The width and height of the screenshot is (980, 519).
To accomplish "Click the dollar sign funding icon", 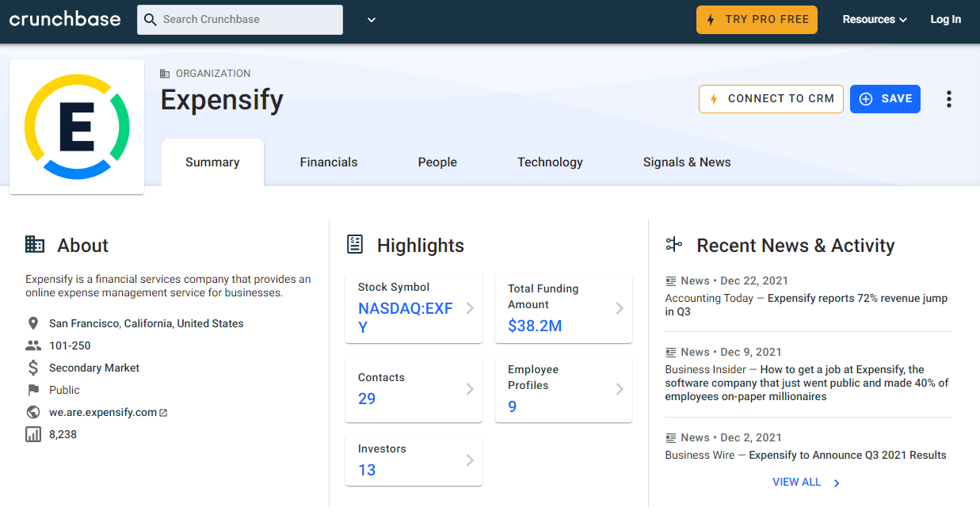I will click(x=33, y=368).
